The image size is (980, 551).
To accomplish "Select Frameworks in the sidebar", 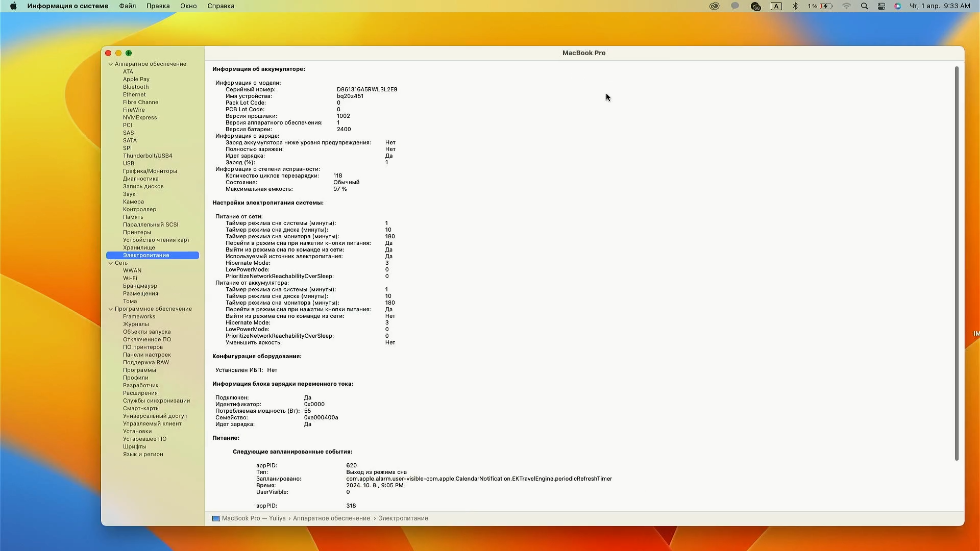I will click(139, 316).
